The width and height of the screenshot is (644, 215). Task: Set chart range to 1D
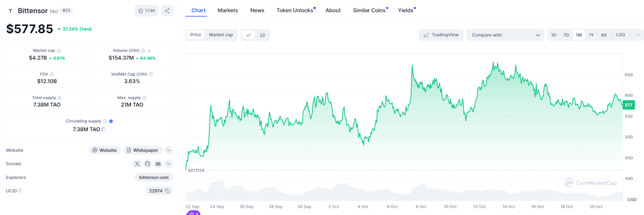pos(554,35)
